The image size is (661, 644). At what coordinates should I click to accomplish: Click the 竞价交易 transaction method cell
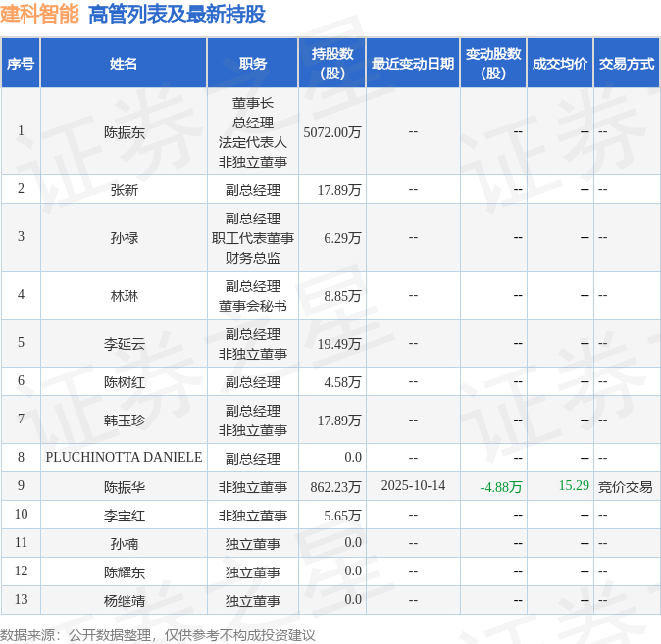[x=625, y=487]
